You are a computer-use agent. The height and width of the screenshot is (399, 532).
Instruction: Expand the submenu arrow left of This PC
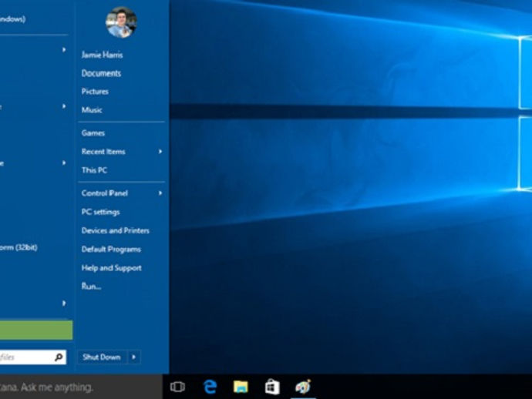coord(64,163)
